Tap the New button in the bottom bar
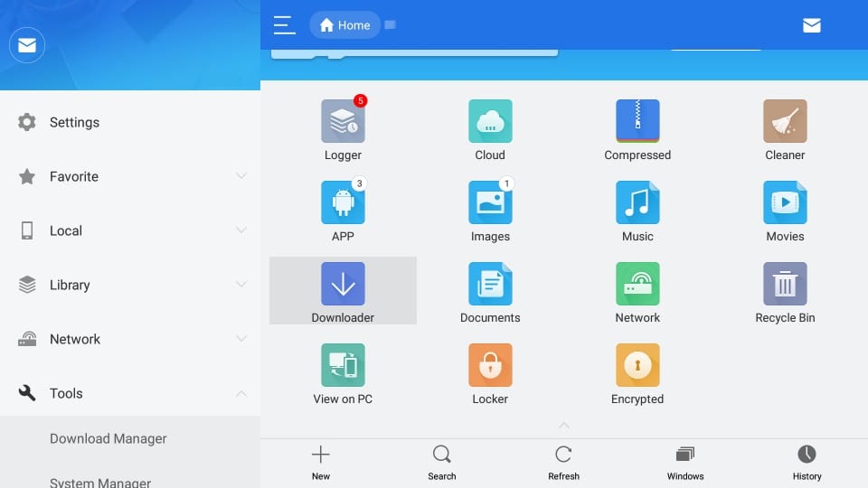Viewport: 868px width, 488px height. coord(320,463)
